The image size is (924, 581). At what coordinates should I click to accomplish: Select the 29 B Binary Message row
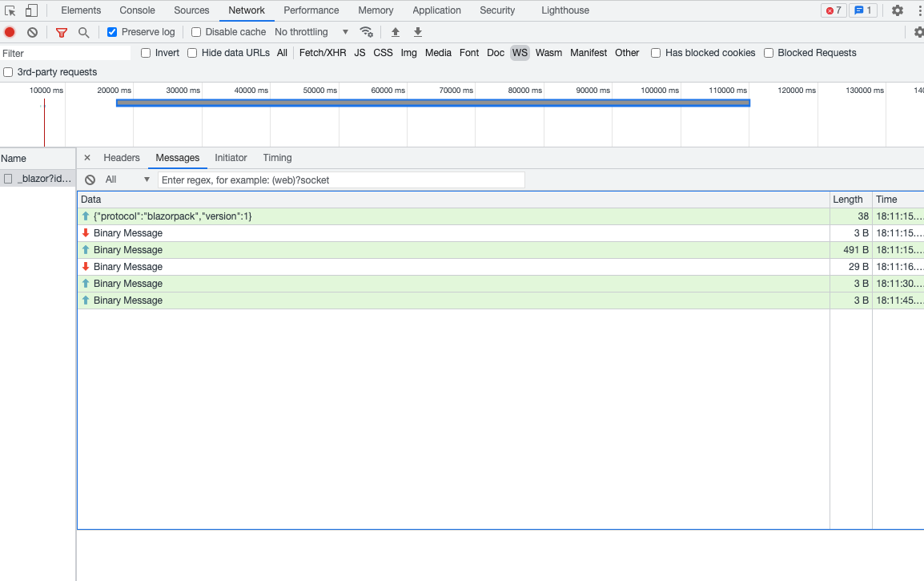[x=500, y=267]
